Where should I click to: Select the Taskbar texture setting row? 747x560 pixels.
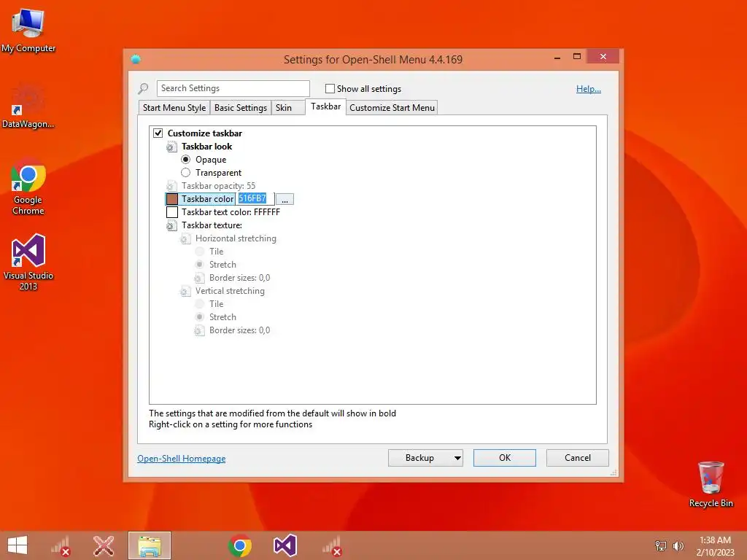pos(212,225)
